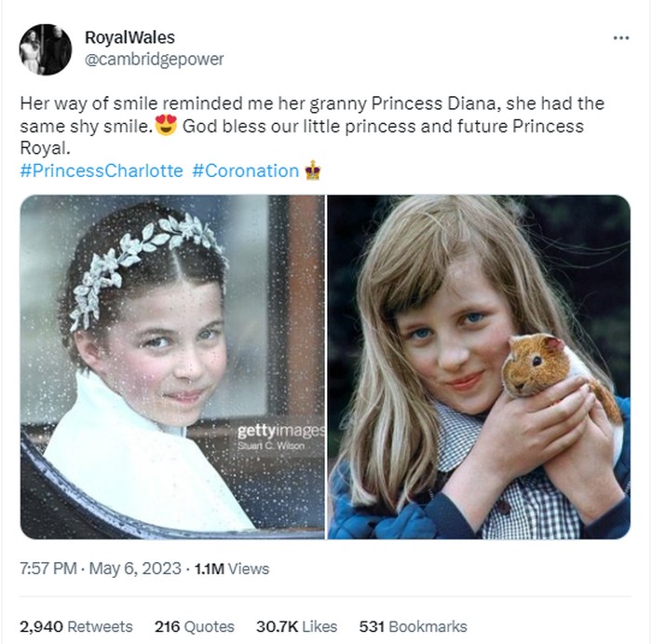Click the RoyalWales profile avatar
The width and height of the screenshot is (652, 644).
(x=45, y=48)
